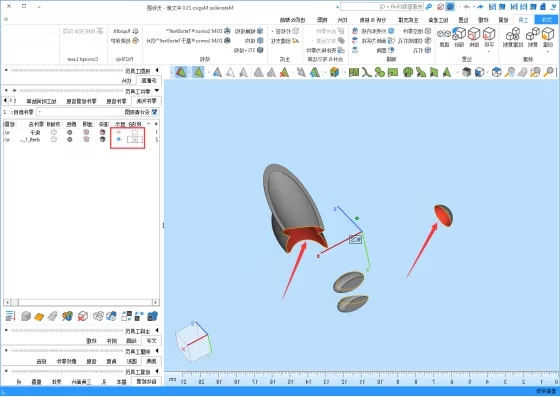Click the horizontal scrollbar under part list
Image resolution: width=560 pixels, height=397 pixels.
click(81, 302)
